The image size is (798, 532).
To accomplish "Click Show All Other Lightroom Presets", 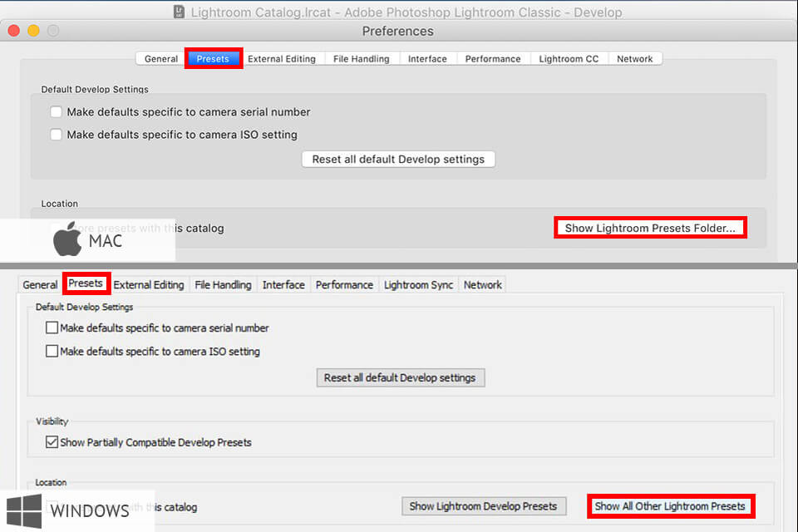I will coord(671,505).
